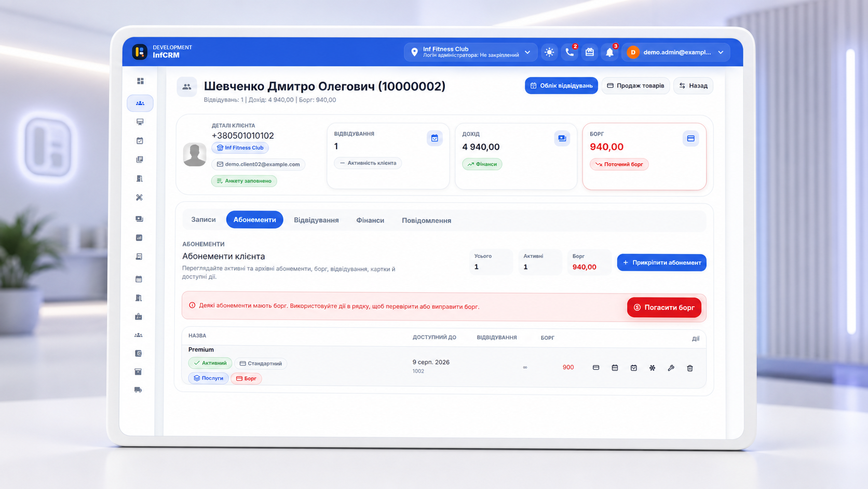
Task: Click the Облік відвідувань button
Action: pyautogui.click(x=561, y=86)
